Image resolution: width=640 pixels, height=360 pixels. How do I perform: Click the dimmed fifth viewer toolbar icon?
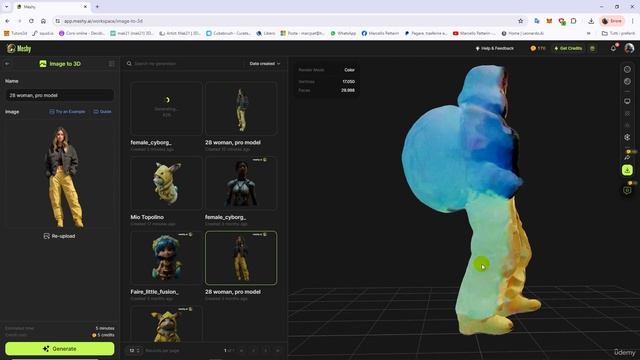coord(627,125)
